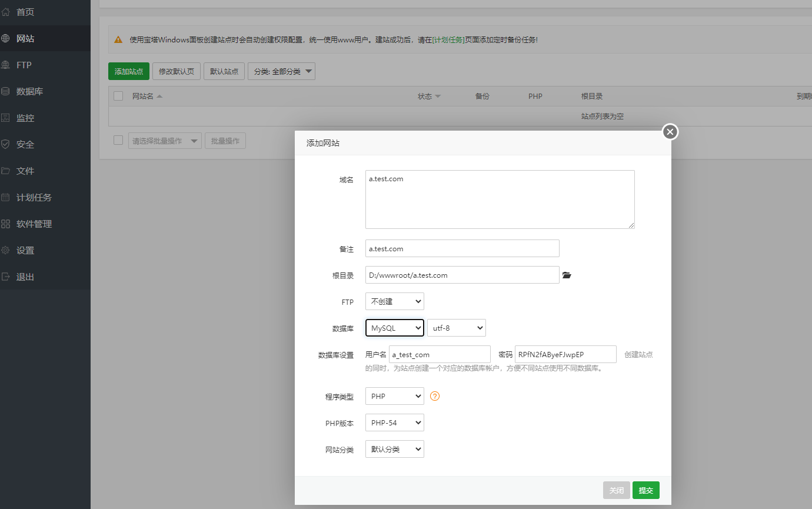Click into the 域名 textarea
812x509 pixels.
tap(500, 199)
